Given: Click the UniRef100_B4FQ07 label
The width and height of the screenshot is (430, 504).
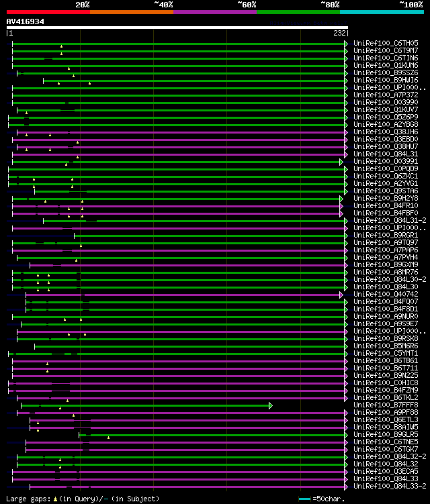Looking at the screenshot, I should 386,302.
